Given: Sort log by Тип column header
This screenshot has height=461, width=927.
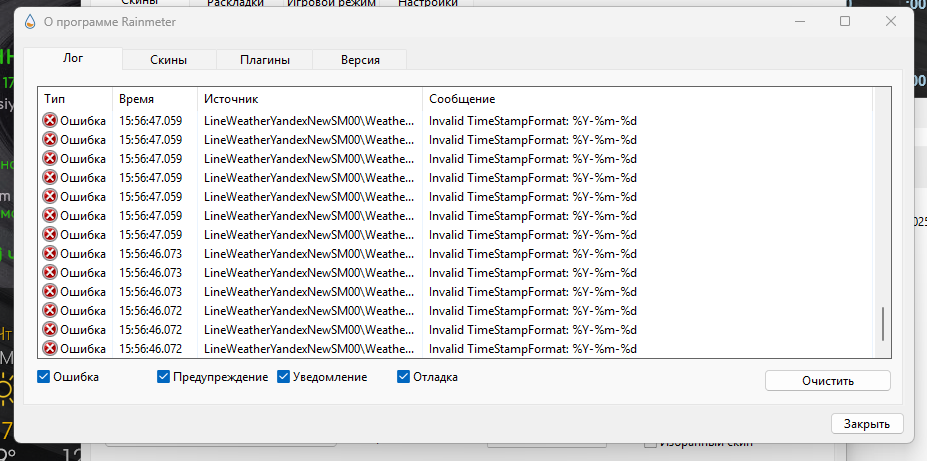Looking at the screenshot, I should [75, 99].
